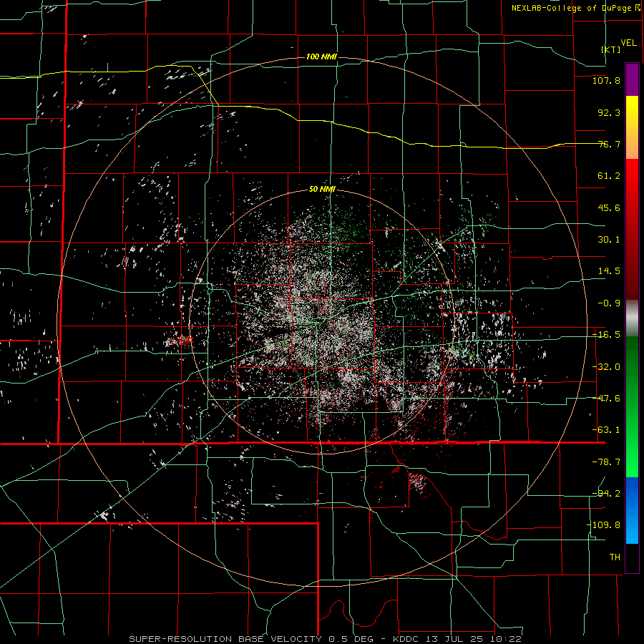
Task: Click the VEL legend heading
Action: (x=628, y=43)
